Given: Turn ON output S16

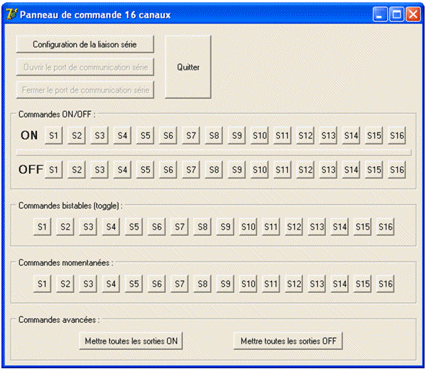Looking at the screenshot, I should coord(397,136).
